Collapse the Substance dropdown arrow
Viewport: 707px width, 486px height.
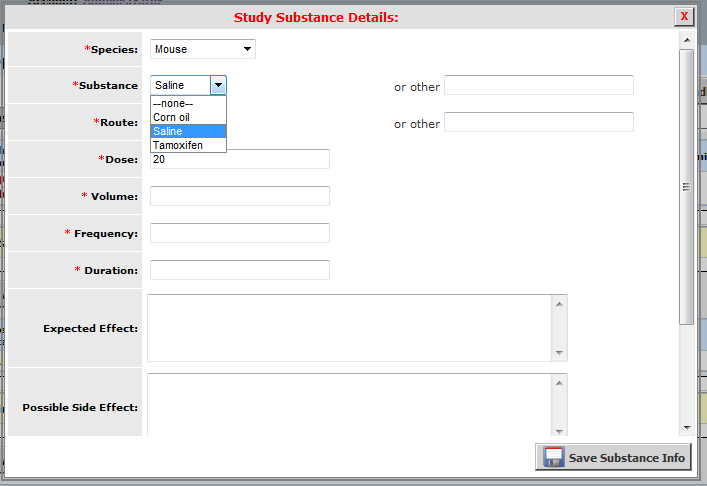218,85
